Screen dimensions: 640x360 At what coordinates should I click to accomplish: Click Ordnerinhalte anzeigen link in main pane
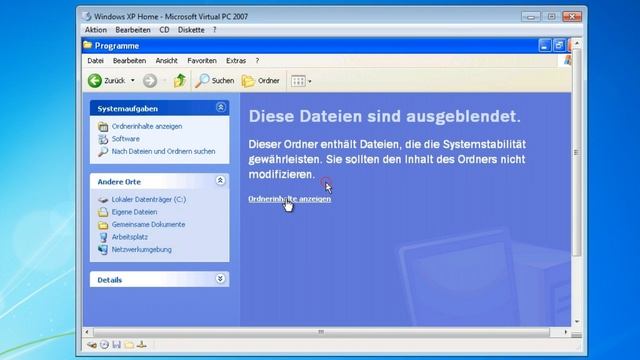[289, 199]
